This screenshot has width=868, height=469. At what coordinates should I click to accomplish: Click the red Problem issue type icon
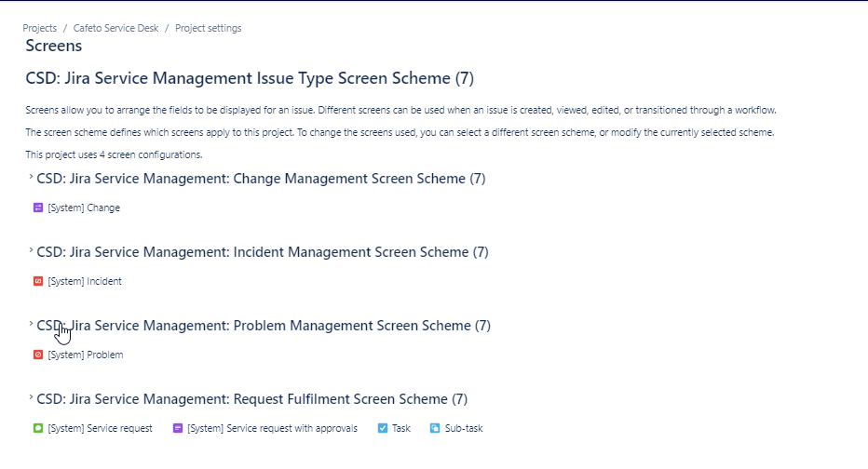click(x=38, y=355)
